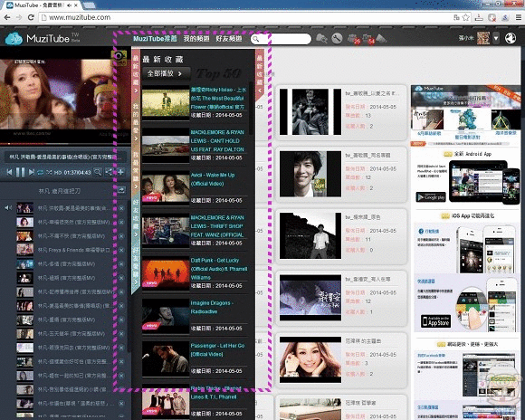Click the translate icon in address bar
The image size is (525, 420).
[x=456, y=17]
